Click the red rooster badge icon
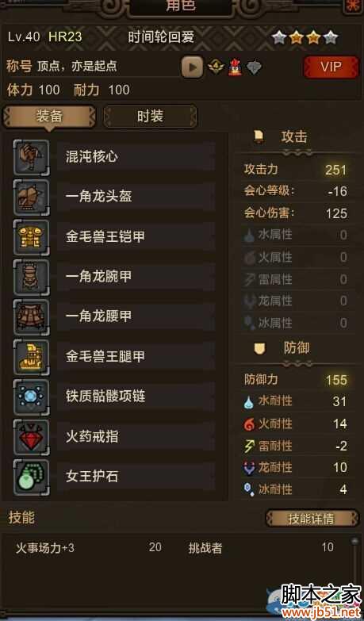The height and width of the screenshot is (621, 364). click(x=235, y=67)
